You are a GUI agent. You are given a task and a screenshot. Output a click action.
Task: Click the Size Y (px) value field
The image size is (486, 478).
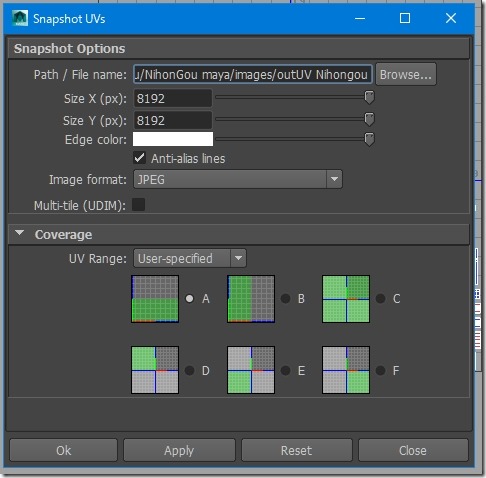coord(173,120)
